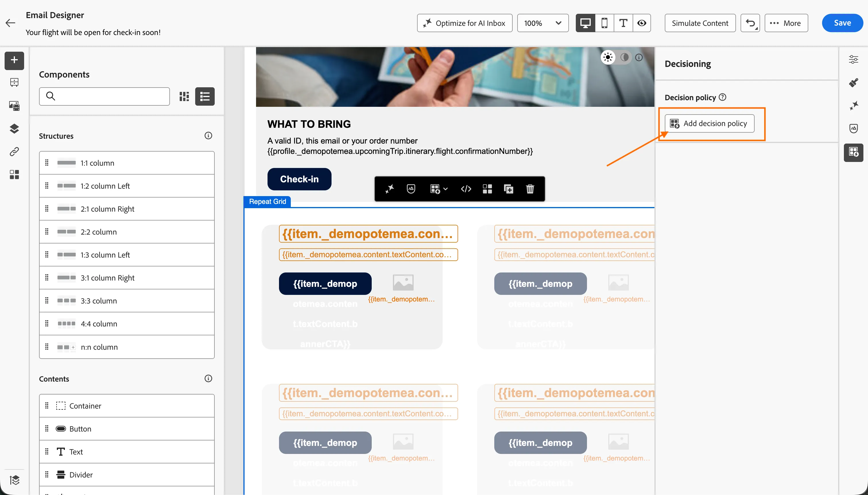868x495 pixels.
Task: Click the Save button
Action: click(842, 23)
